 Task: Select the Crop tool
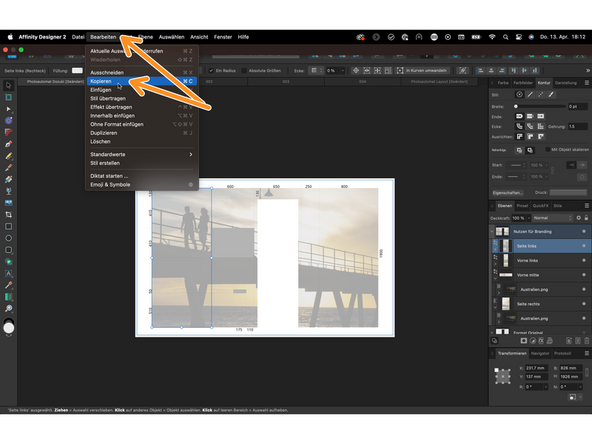click(x=8, y=214)
